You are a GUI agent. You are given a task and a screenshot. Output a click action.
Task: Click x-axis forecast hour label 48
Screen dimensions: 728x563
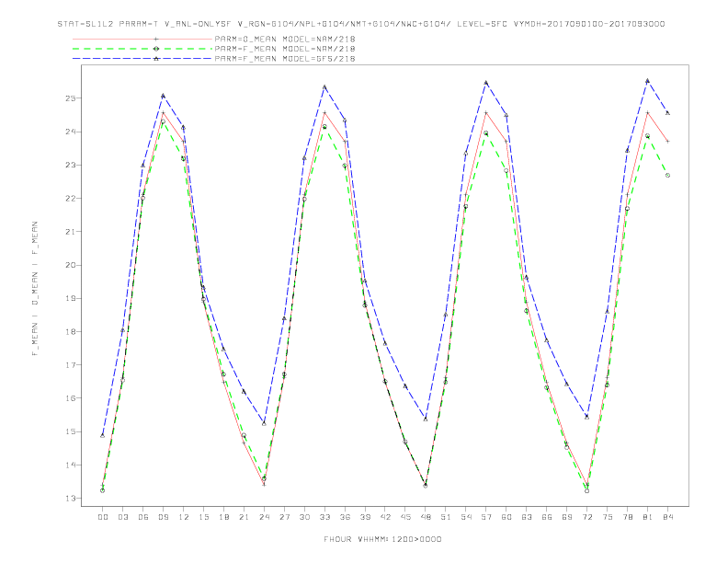[426, 517]
